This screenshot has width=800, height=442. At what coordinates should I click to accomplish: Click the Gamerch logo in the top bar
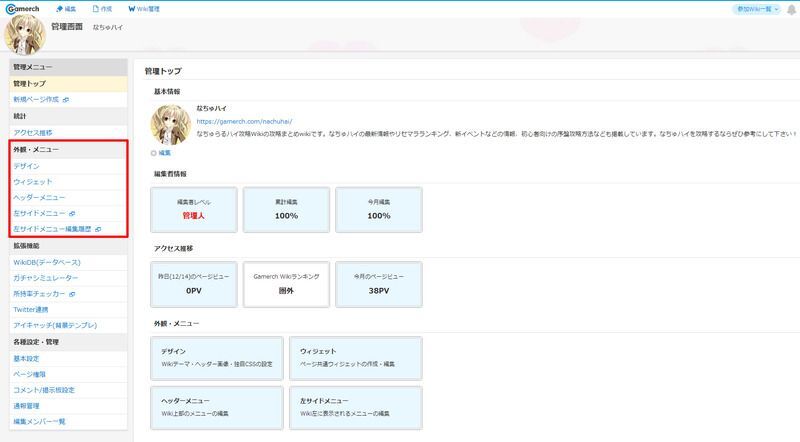(x=24, y=8)
